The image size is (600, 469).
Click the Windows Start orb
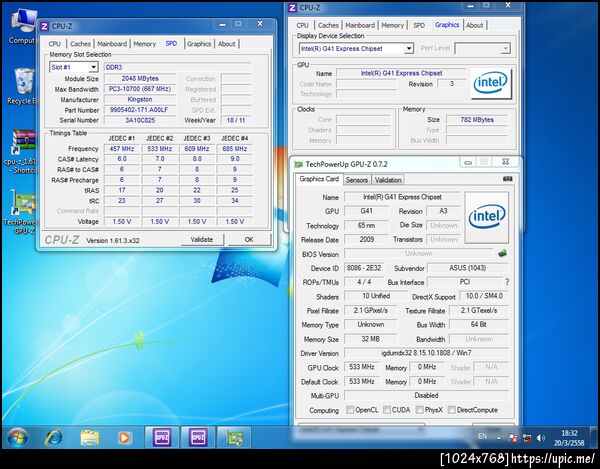pos(18,437)
